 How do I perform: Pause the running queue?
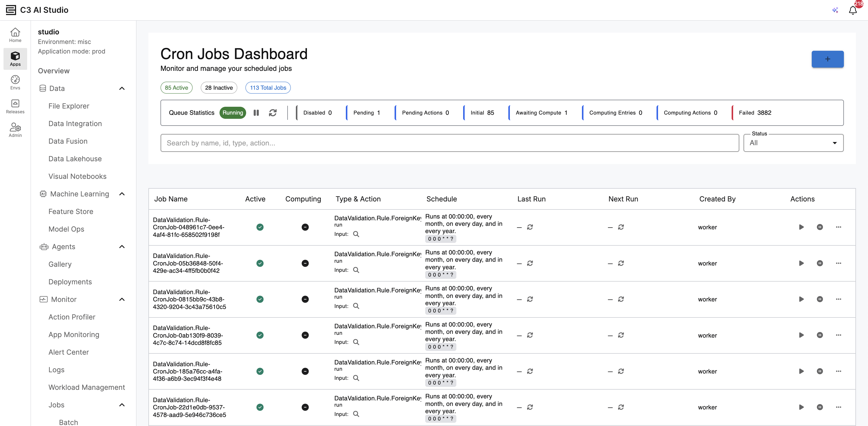click(x=256, y=113)
